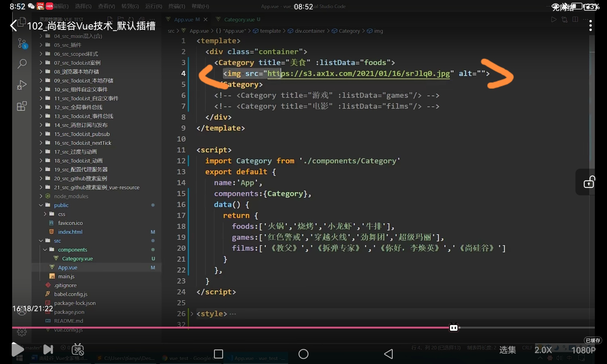Select the 1080P quality setting
607x364 pixels.
point(583,350)
